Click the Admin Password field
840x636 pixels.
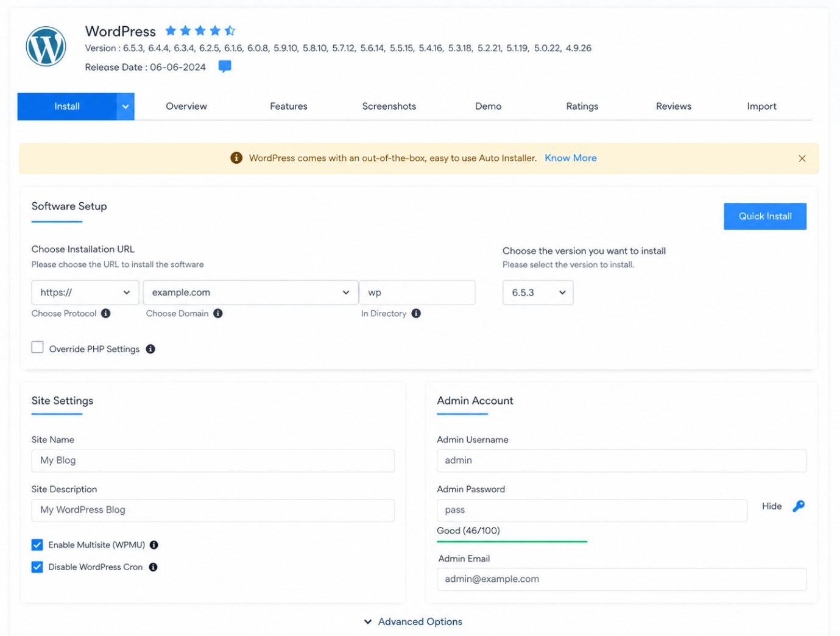592,511
